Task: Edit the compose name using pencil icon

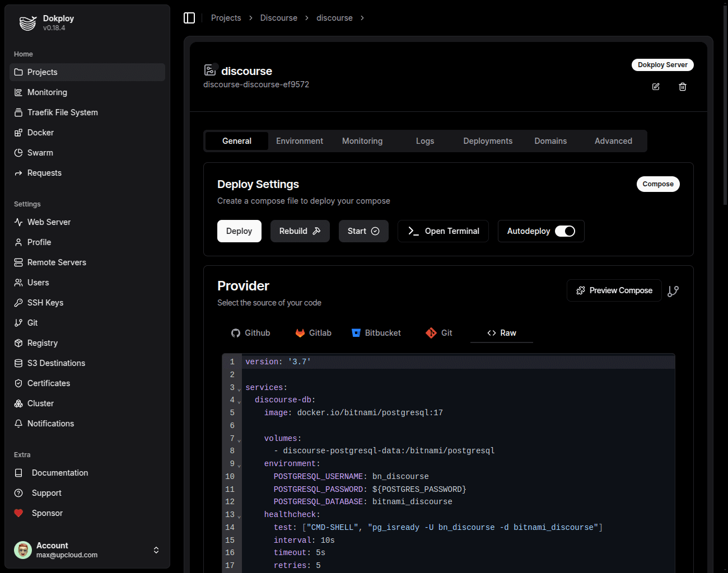Action: pos(655,86)
